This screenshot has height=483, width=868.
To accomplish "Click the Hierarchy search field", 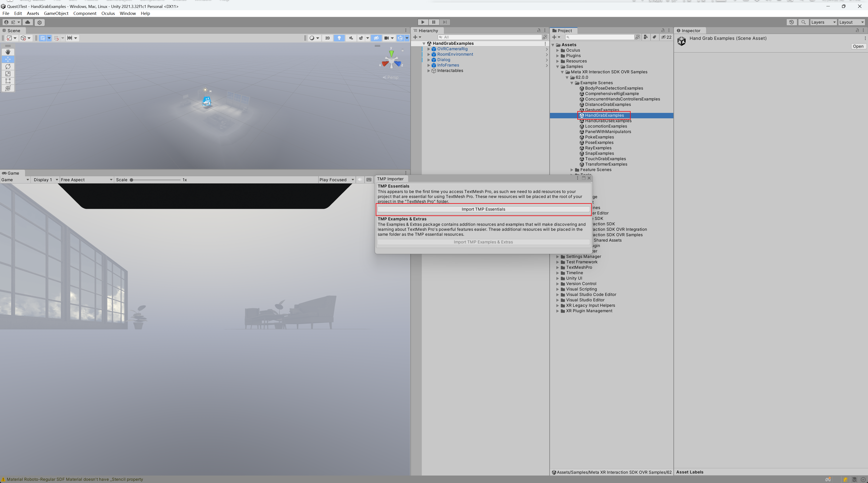I will pyautogui.click(x=490, y=37).
